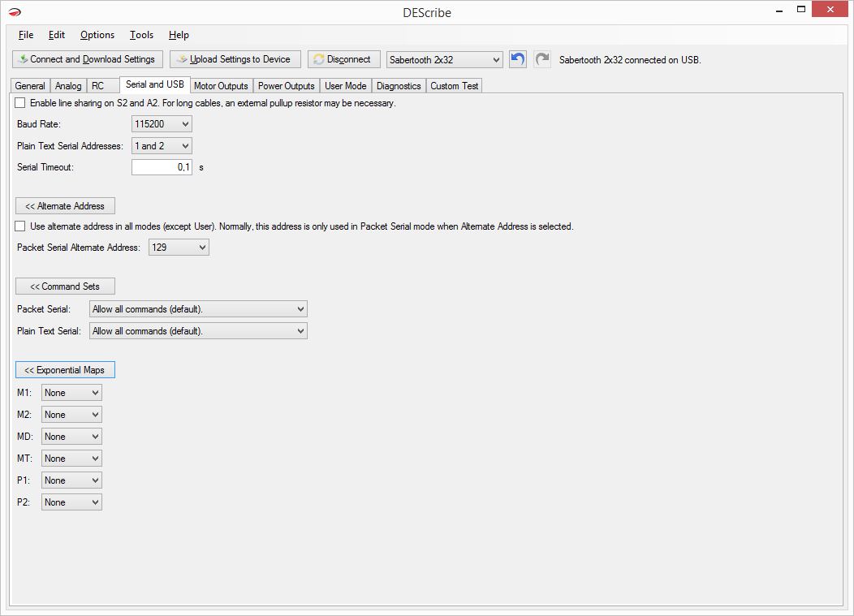Viewport: 854px width, 616px height.
Task: Switch to the User Mode tab
Action: [x=345, y=86]
